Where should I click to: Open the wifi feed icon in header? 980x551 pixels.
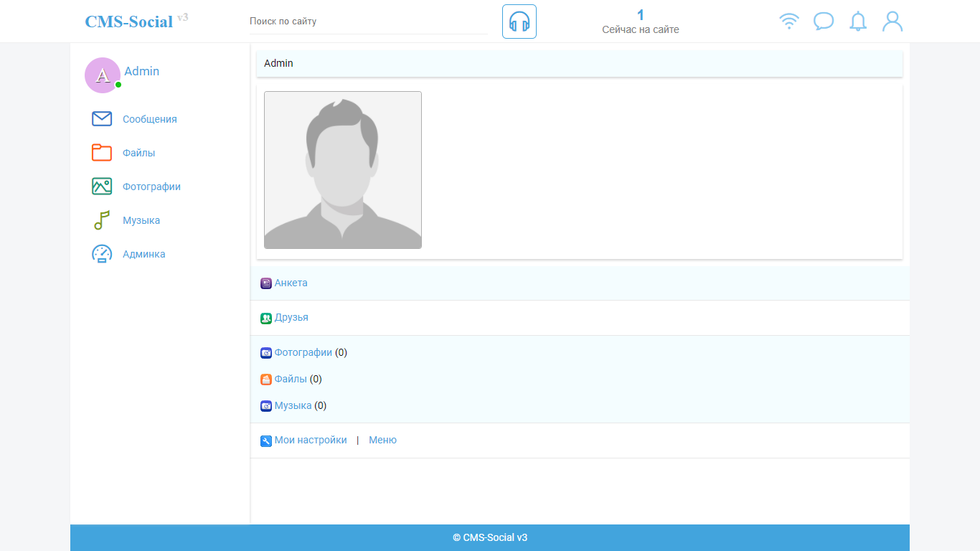click(789, 22)
